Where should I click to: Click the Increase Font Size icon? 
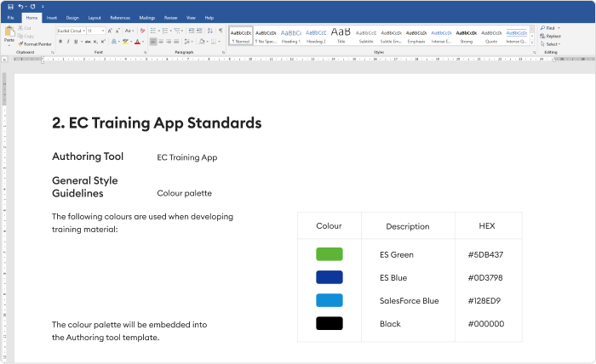pyautogui.click(x=110, y=31)
